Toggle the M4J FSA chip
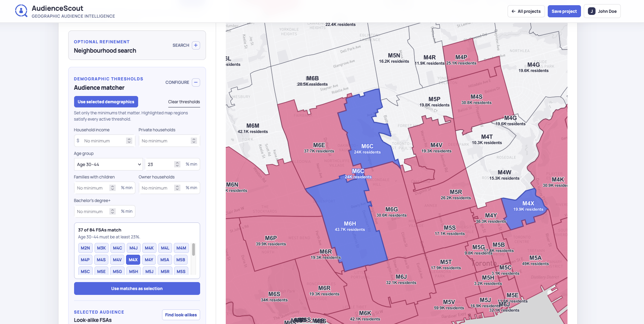This screenshot has height=324, width=644. (133, 248)
